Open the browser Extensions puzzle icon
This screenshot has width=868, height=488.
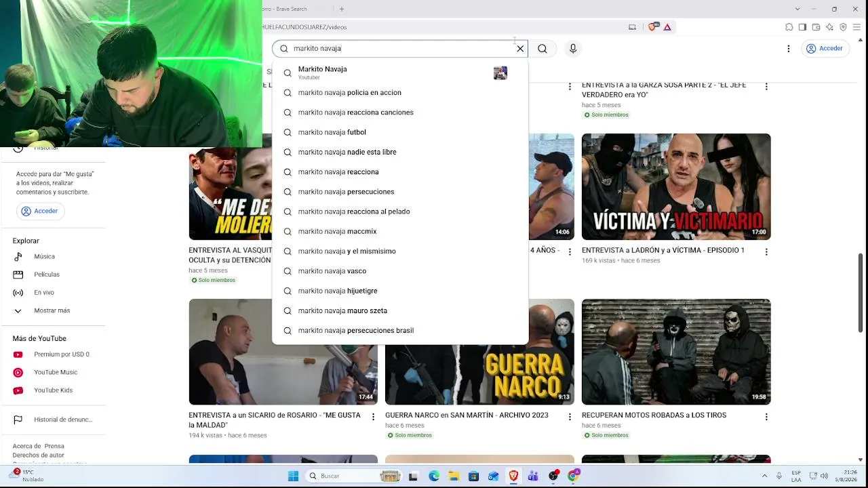789,27
